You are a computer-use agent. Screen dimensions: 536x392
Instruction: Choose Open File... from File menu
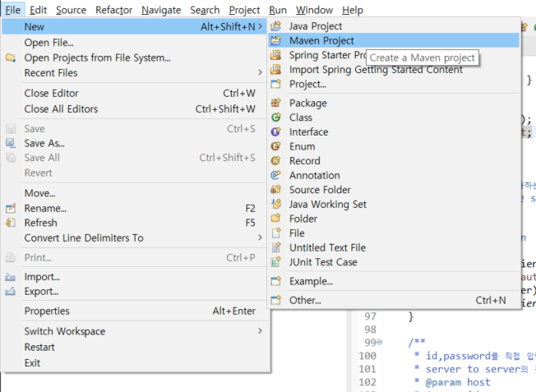(134, 43)
